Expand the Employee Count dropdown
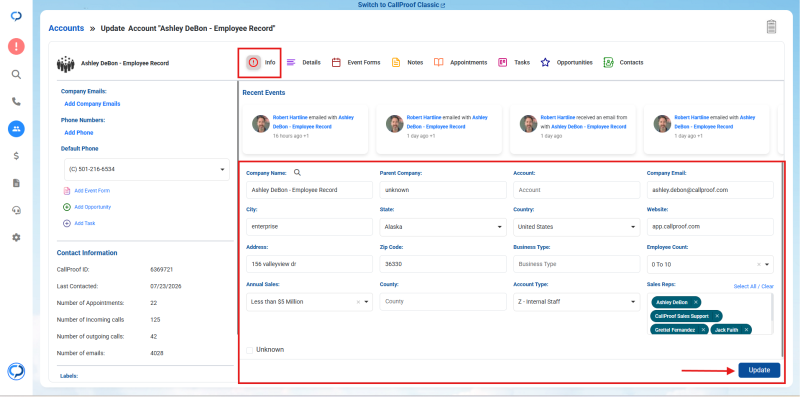The height and width of the screenshot is (397, 800). tap(766, 264)
